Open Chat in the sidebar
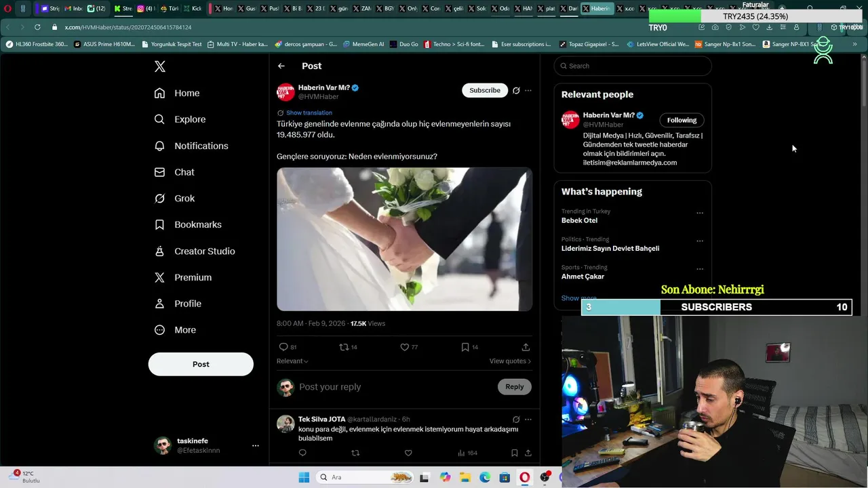The width and height of the screenshot is (868, 488). point(174,172)
